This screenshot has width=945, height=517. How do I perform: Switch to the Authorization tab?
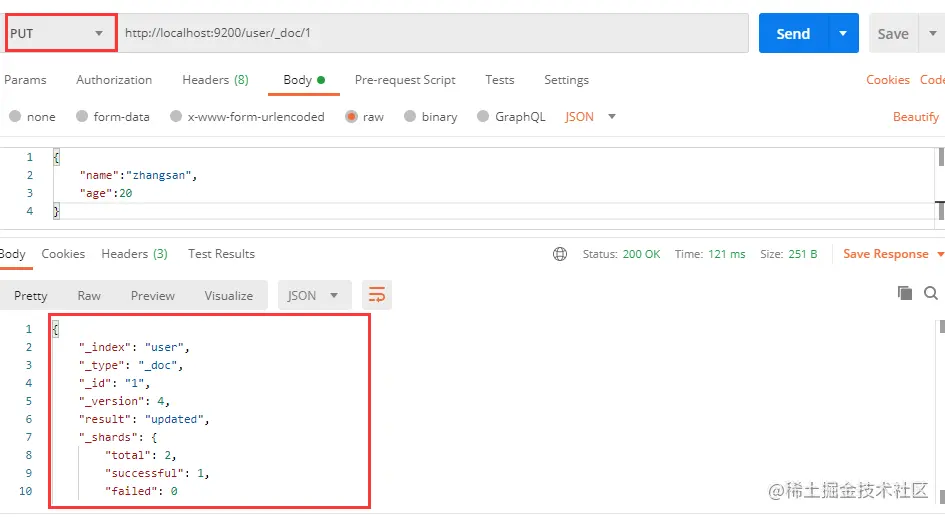coord(114,80)
